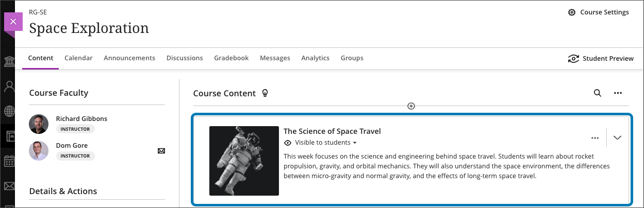Open Course Settings gear
This screenshot has height=208, width=644.
pos(571,12)
